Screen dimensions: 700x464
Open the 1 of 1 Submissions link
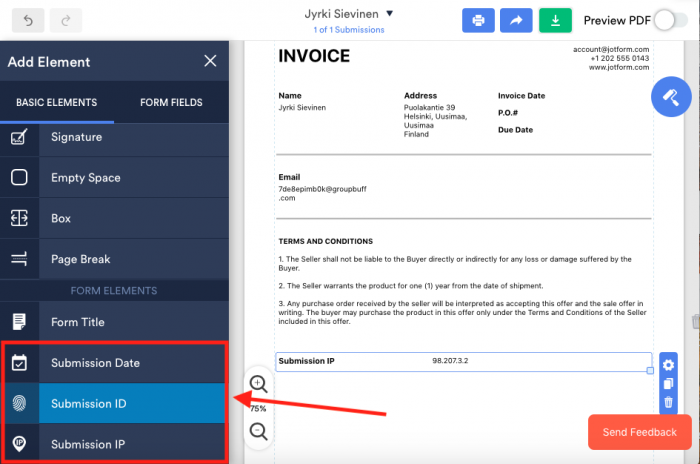pos(349,30)
